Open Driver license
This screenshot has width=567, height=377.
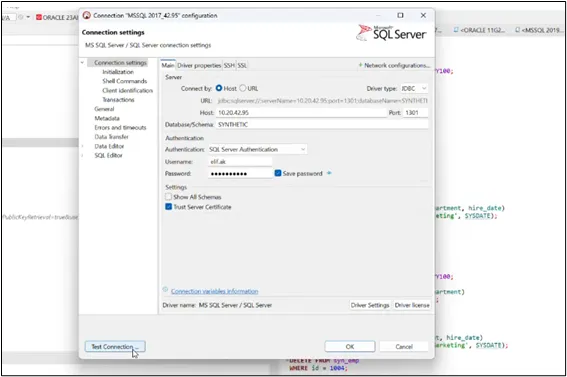(412, 305)
